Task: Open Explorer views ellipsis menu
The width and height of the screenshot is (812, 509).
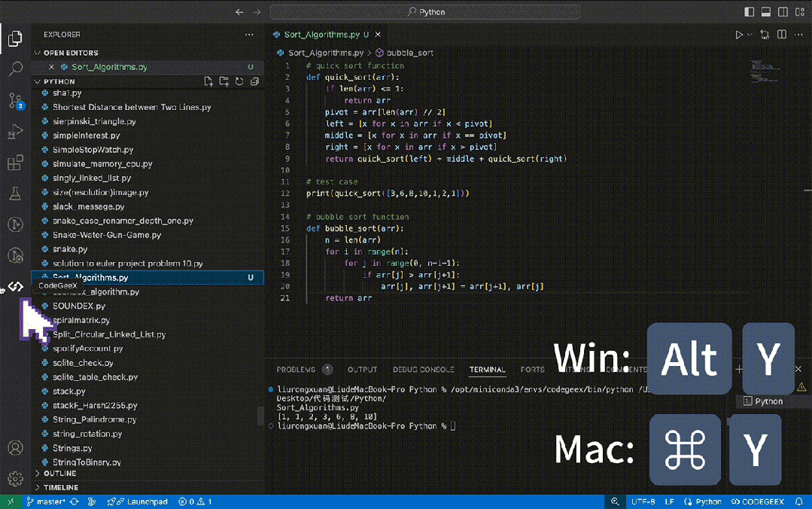Action: (249, 35)
